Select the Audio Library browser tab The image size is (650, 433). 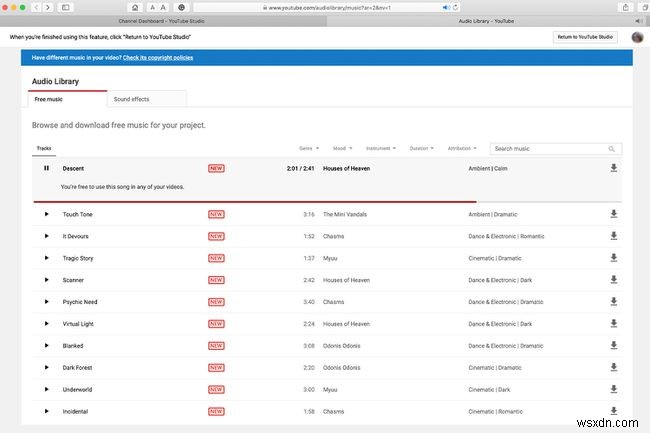[x=486, y=21]
